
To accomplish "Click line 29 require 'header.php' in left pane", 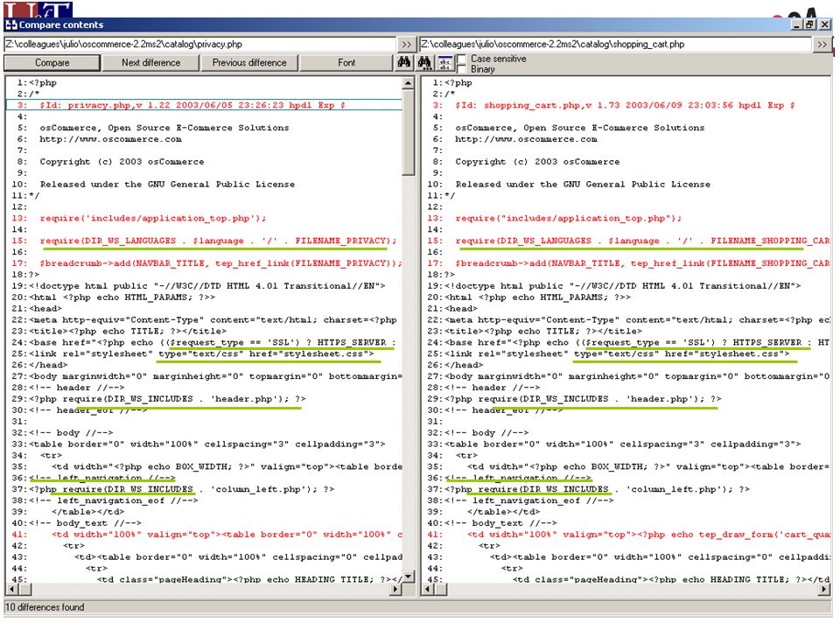I will 204,399.
